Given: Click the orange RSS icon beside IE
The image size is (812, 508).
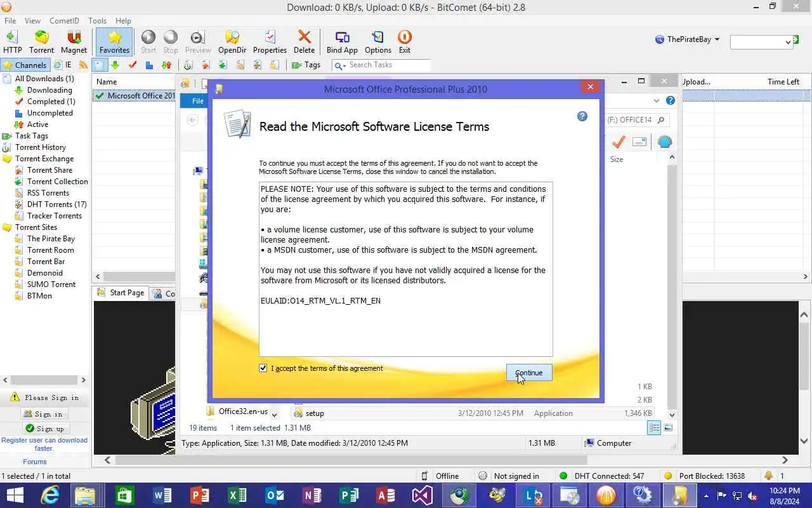Looking at the screenshot, I should click(83, 65).
